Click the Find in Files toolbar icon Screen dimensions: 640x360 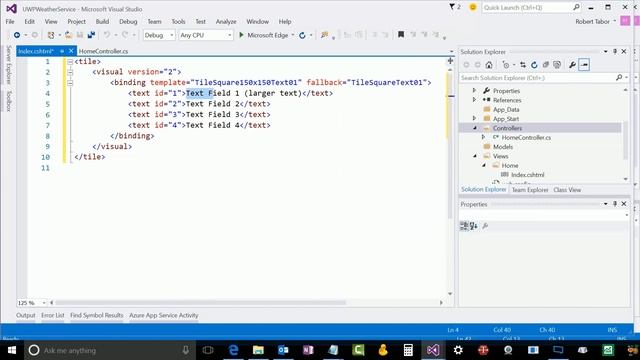(x=324, y=35)
